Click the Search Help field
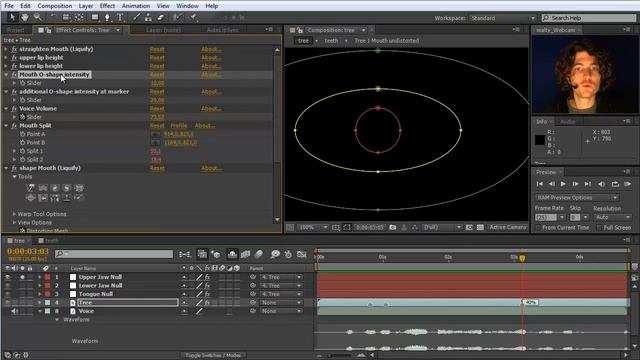The height and width of the screenshot is (360, 640). tap(589, 18)
